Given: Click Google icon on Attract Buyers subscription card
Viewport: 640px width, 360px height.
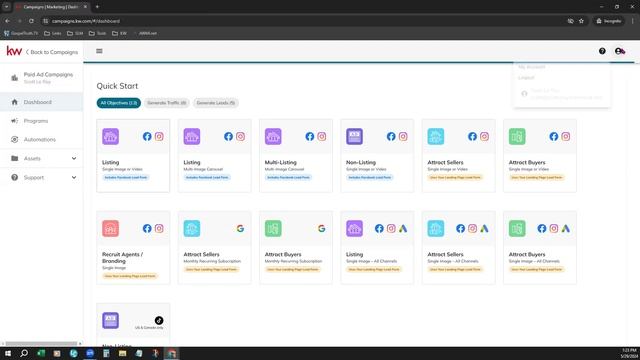Looking at the screenshot, I should (322, 229).
